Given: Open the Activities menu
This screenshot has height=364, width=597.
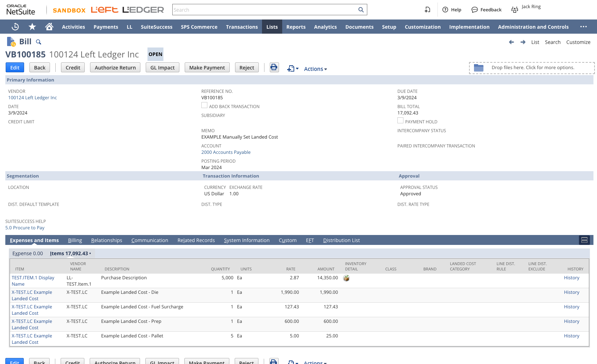Looking at the screenshot, I should pos(73,27).
